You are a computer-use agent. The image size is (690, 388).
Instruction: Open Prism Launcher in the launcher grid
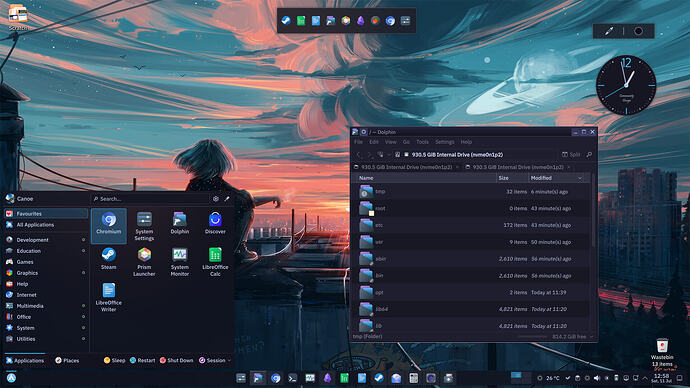[x=144, y=262]
